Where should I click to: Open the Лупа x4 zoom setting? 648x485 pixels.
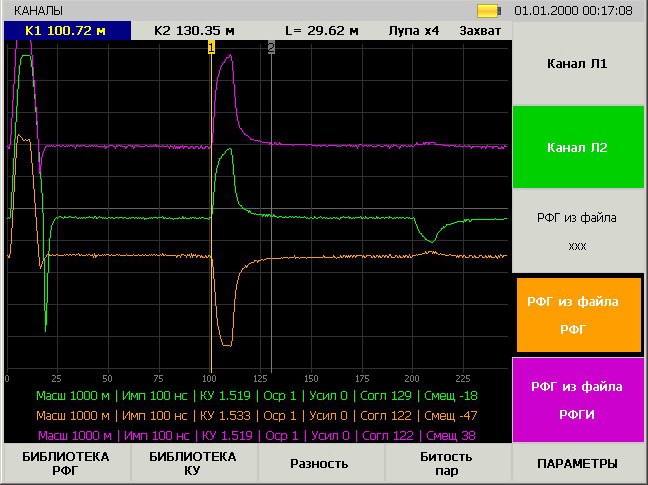(x=414, y=31)
